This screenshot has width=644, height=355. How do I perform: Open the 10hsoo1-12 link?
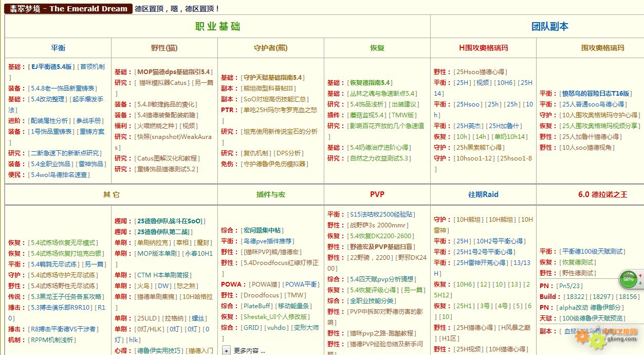474,158
